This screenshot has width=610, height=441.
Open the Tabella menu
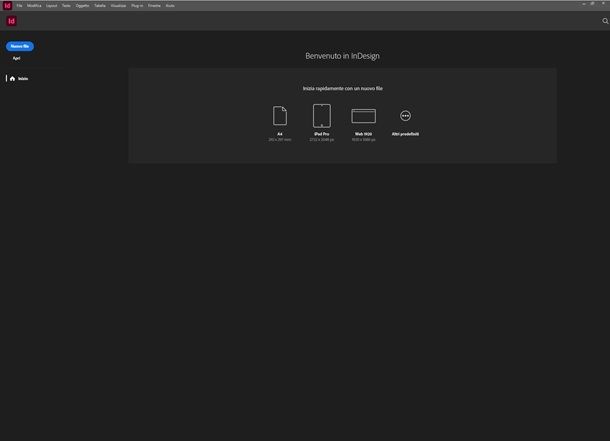click(x=100, y=5)
